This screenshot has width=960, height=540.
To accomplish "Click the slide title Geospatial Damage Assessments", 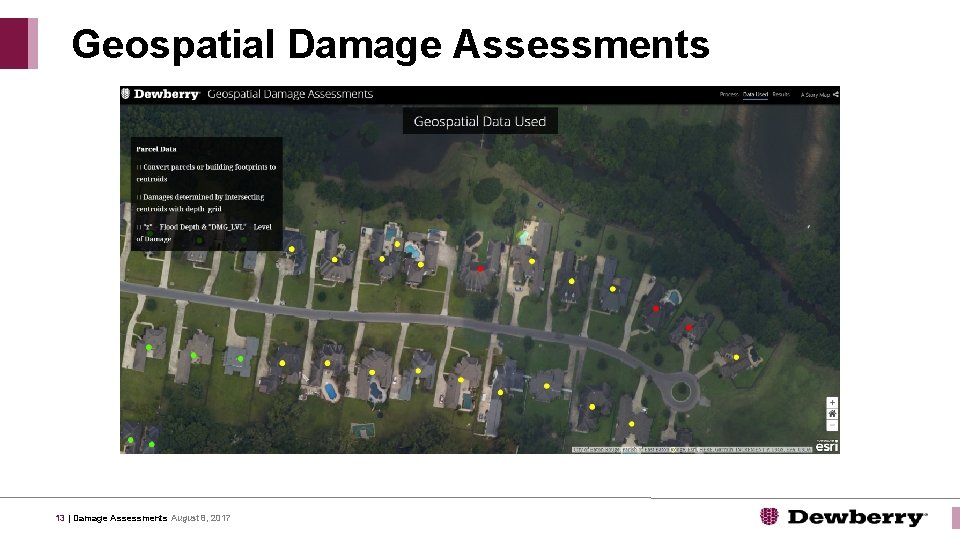I will [391, 44].
